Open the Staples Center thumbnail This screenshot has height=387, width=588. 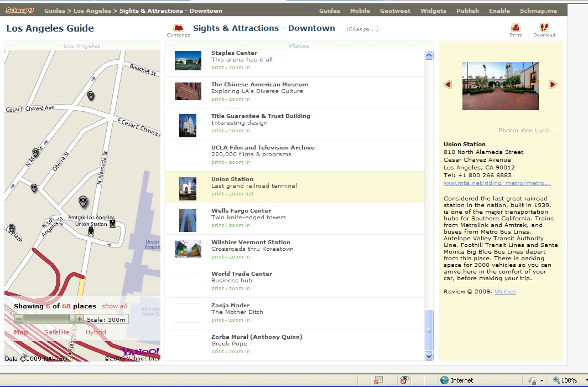(x=188, y=61)
